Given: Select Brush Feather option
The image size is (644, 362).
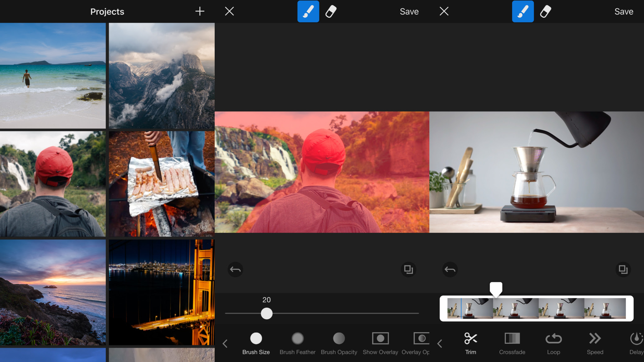Looking at the screenshot, I should click(297, 344).
